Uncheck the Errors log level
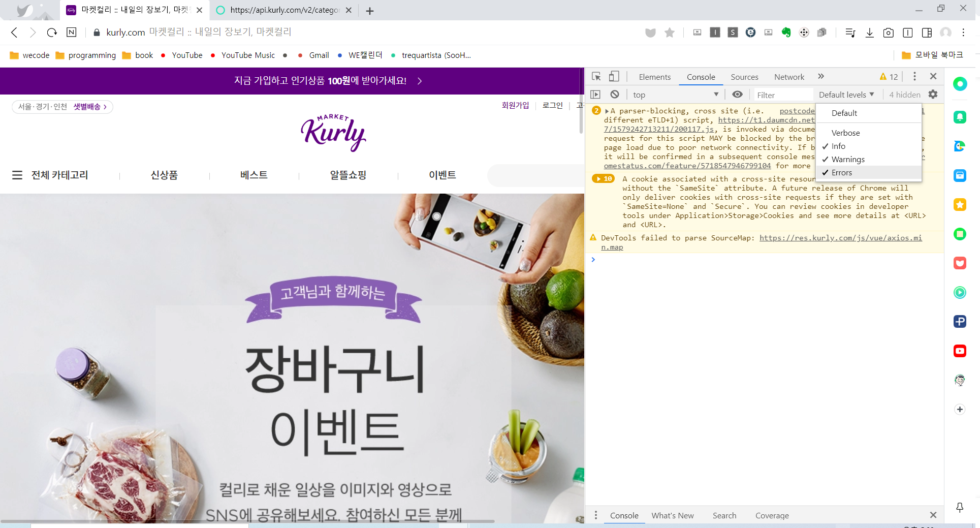 [x=869, y=172]
